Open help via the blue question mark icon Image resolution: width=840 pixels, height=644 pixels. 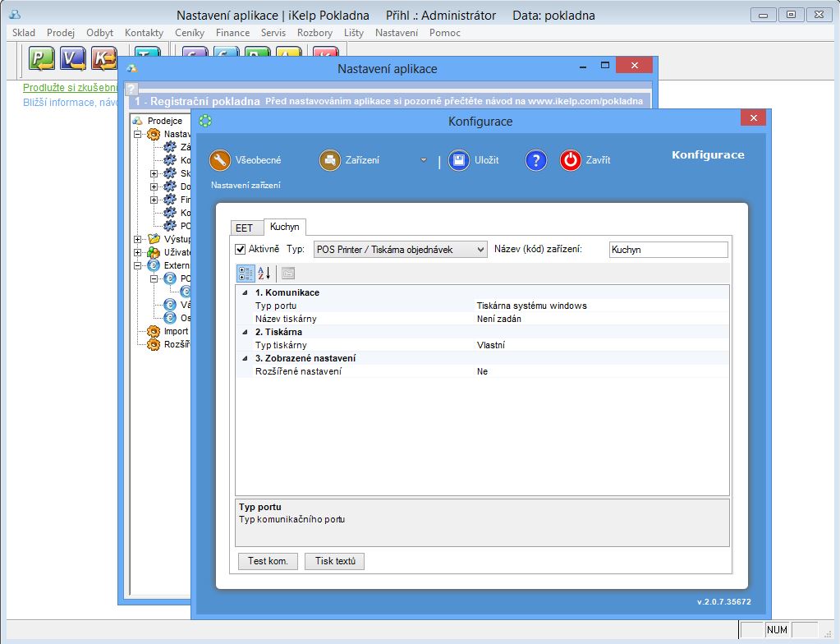(535, 160)
